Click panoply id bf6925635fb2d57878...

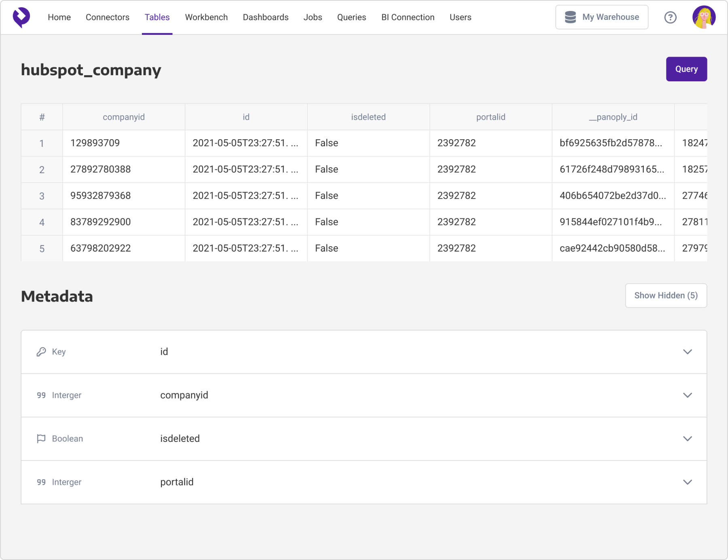[613, 143]
